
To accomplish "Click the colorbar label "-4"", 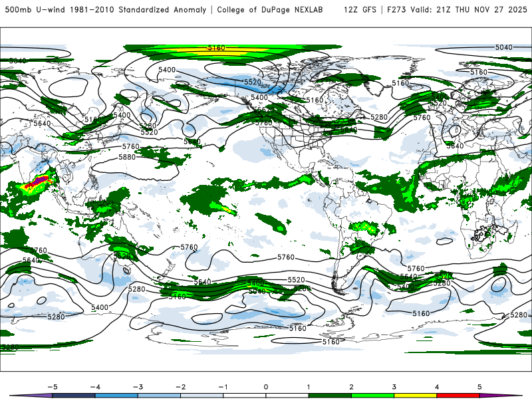I will (x=95, y=387).
